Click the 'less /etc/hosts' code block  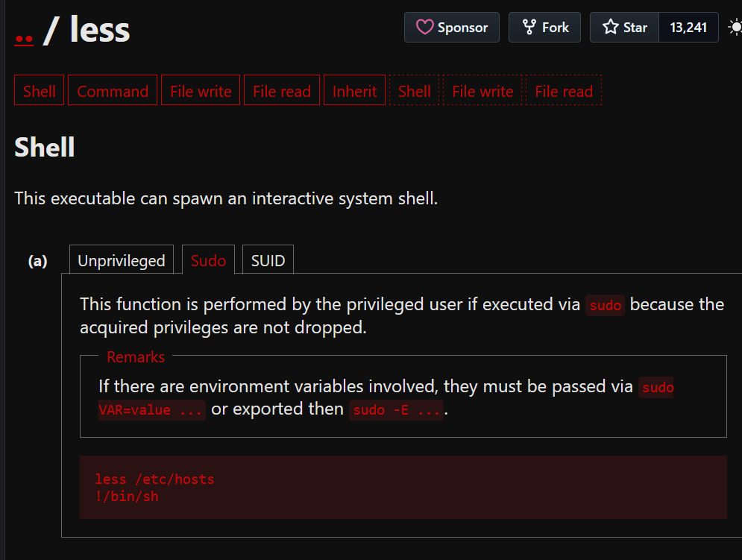403,487
